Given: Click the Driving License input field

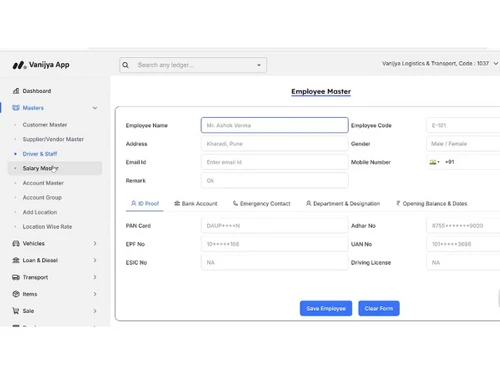Looking at the screenshot, I should pos(463,262).
